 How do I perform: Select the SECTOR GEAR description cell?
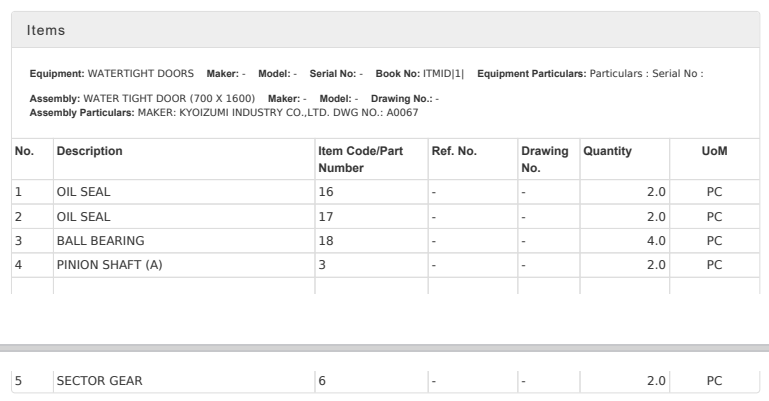pos(97,381)
